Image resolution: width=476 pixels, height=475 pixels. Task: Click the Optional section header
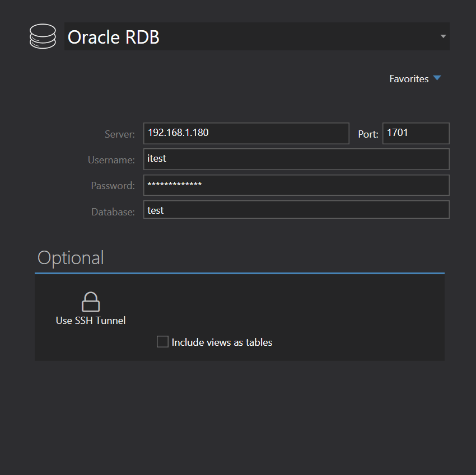[x=71, y=257]
